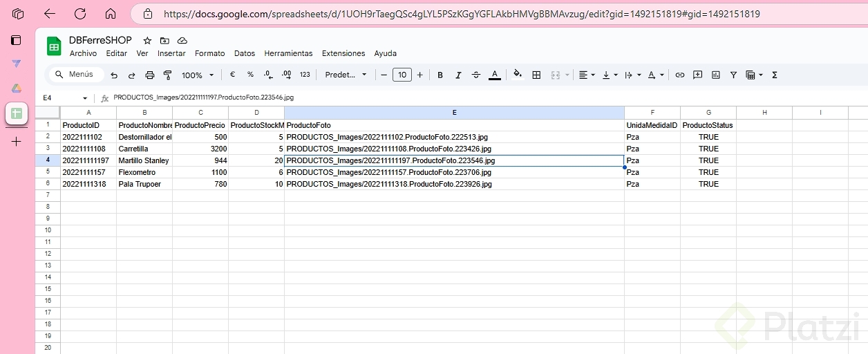Image resolution: width=868 pixels, height=354 pixels.
Task: Open the Google Sheets home icon
Action: [x=54, y=46]
